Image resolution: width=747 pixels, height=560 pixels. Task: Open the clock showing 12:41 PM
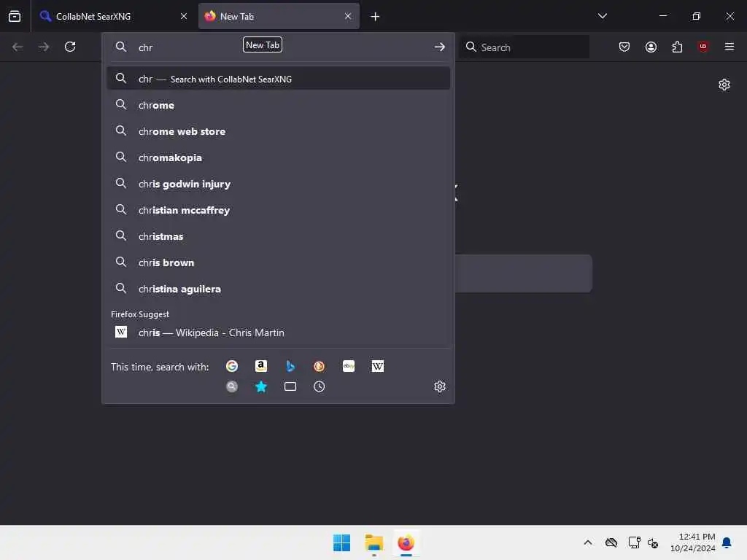(693, 542)
